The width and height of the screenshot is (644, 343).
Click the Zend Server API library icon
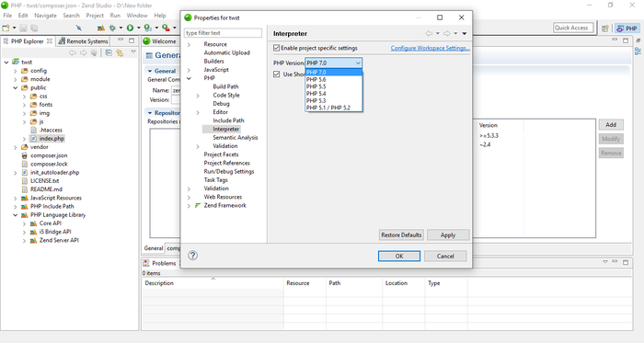34,240
